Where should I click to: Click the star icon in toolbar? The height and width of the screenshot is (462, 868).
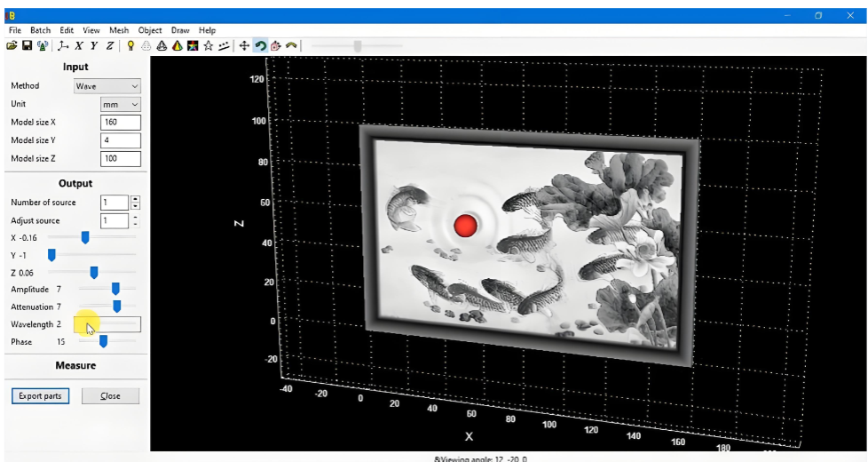click(x=208, y=45)
